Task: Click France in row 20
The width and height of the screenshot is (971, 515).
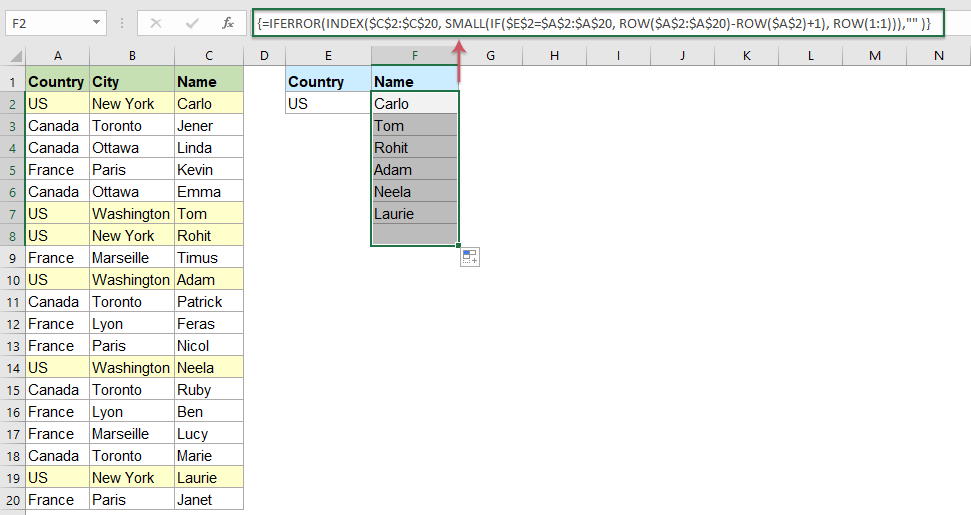Action: click(x=58, y=500)
